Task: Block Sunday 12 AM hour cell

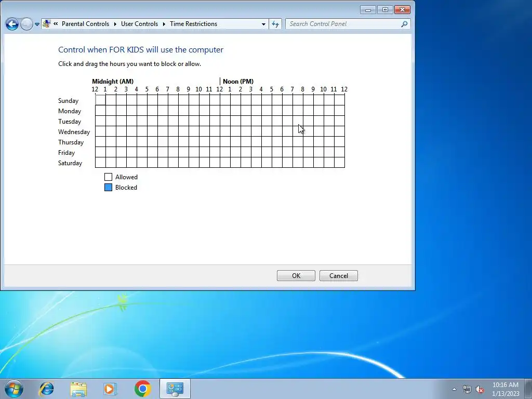Action: (100, 100)
